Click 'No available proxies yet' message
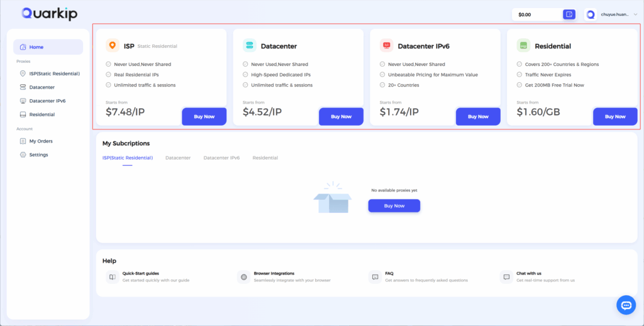The width and height of the screenshot is (644, 326). (x=394, y=190)
